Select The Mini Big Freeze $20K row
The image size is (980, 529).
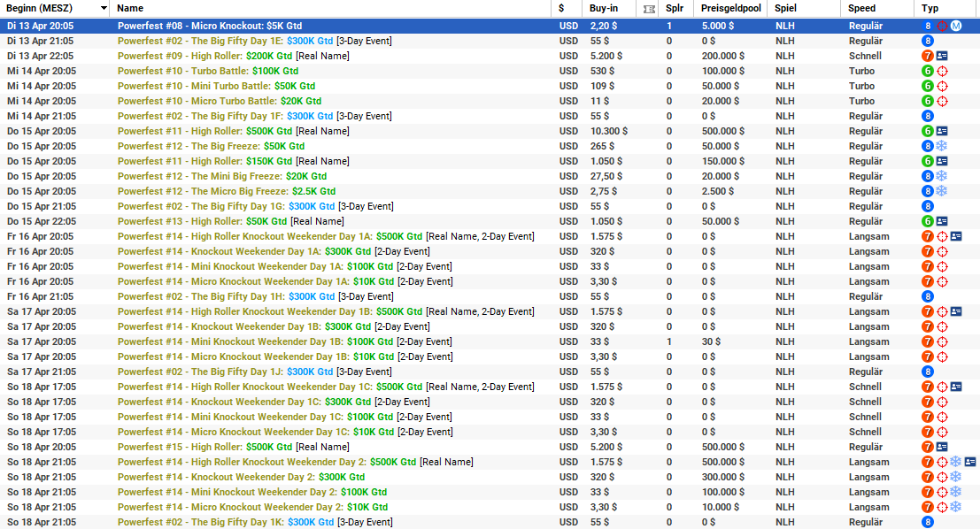pyautogui.click(x=222, y=176)
